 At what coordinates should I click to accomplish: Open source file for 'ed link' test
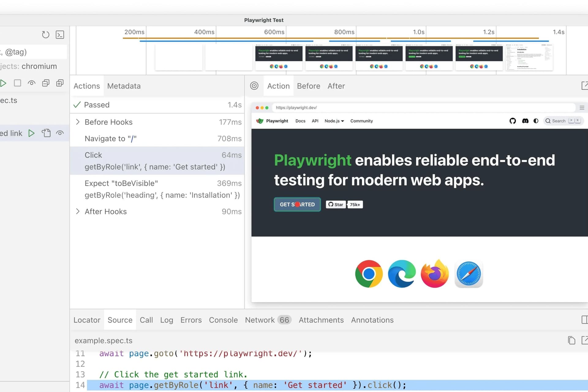46,133
